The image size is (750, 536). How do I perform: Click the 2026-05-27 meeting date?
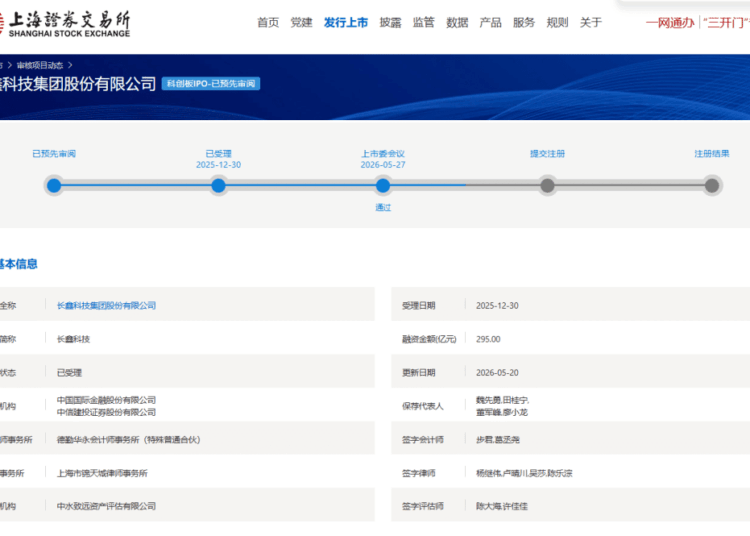[x=383, y=164]
